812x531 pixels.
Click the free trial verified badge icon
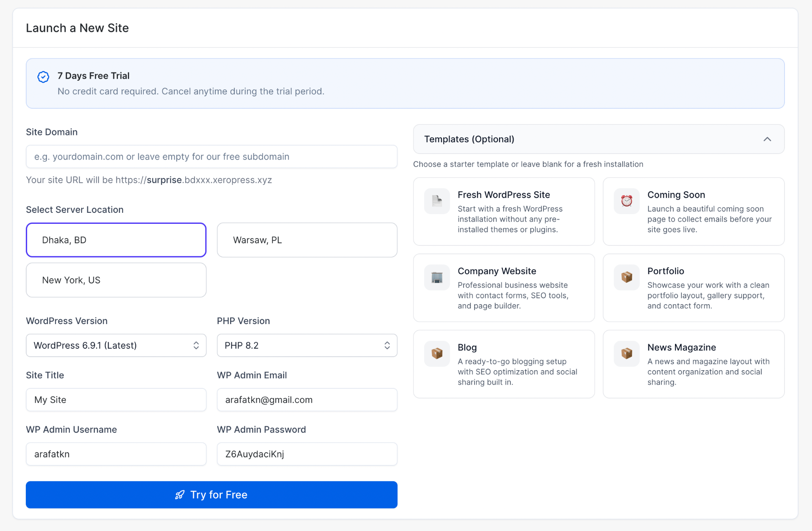(x=43, y=77)
